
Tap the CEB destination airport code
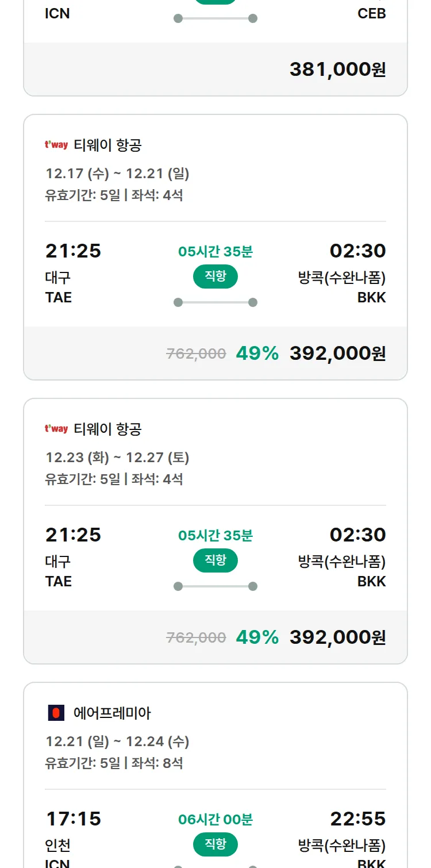pyautogui.click(x=371, y=13)
